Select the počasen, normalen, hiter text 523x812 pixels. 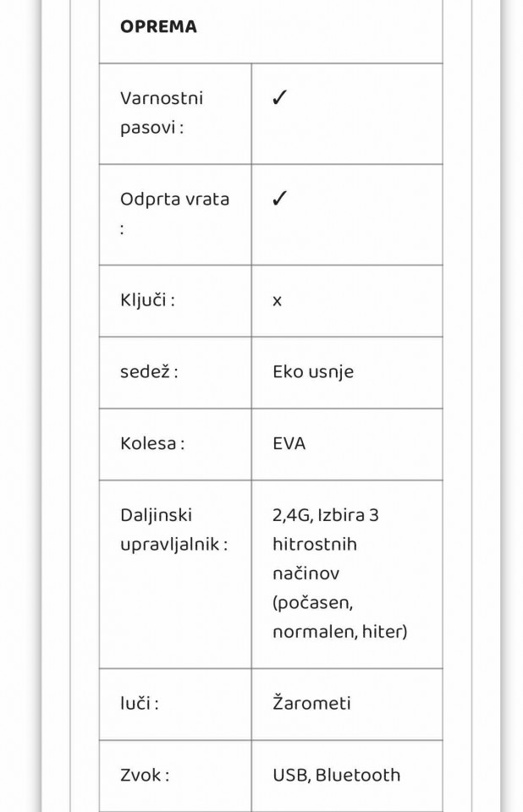pos(340,617)
